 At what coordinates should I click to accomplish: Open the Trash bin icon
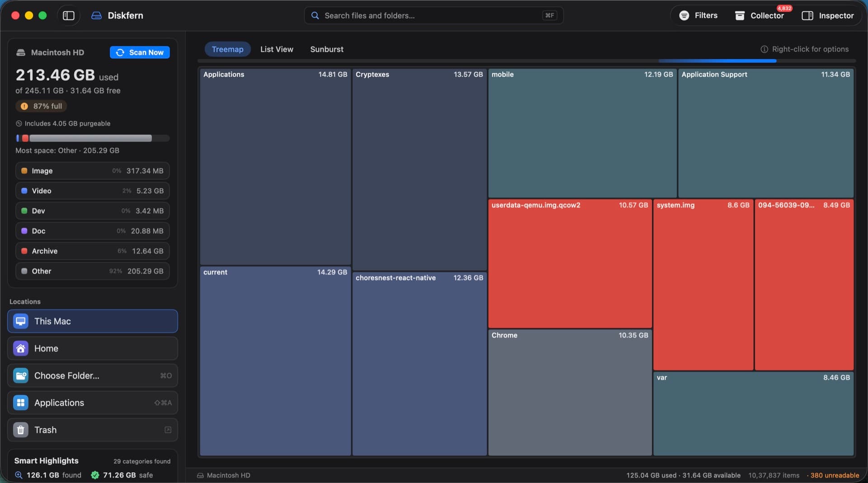[21, 430]
